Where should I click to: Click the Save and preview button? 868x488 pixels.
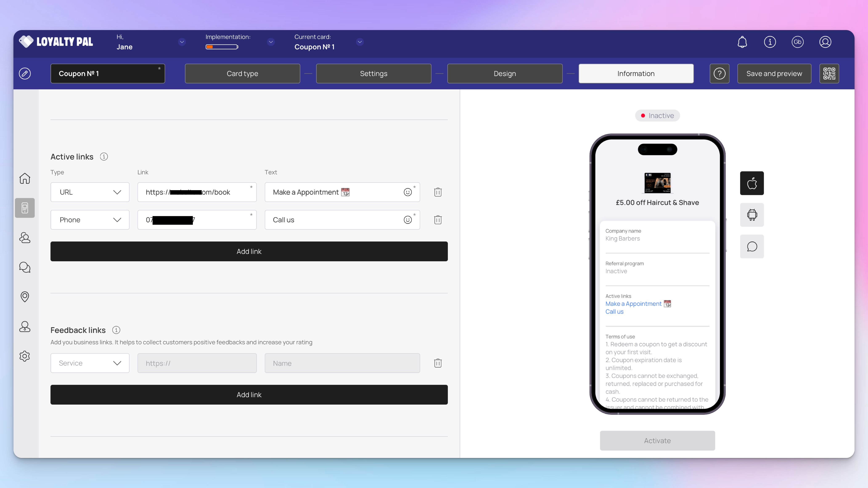[x=774, y=73]
